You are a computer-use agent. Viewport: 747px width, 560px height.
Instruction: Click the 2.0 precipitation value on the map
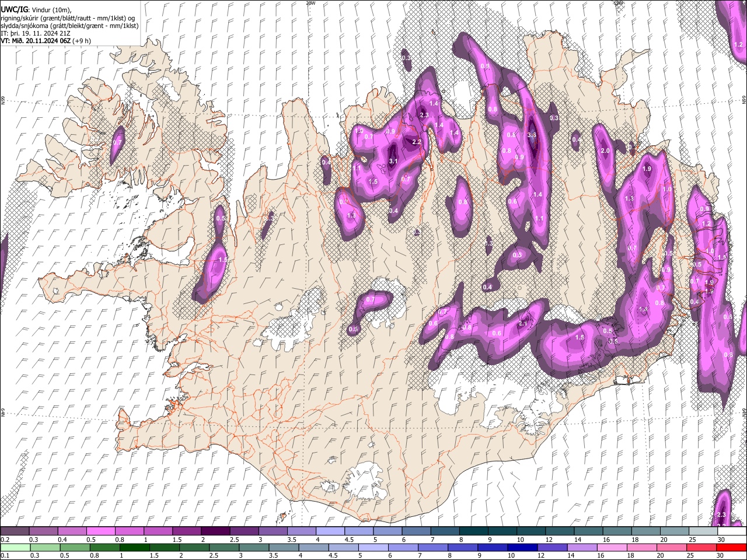coord(605,151)
